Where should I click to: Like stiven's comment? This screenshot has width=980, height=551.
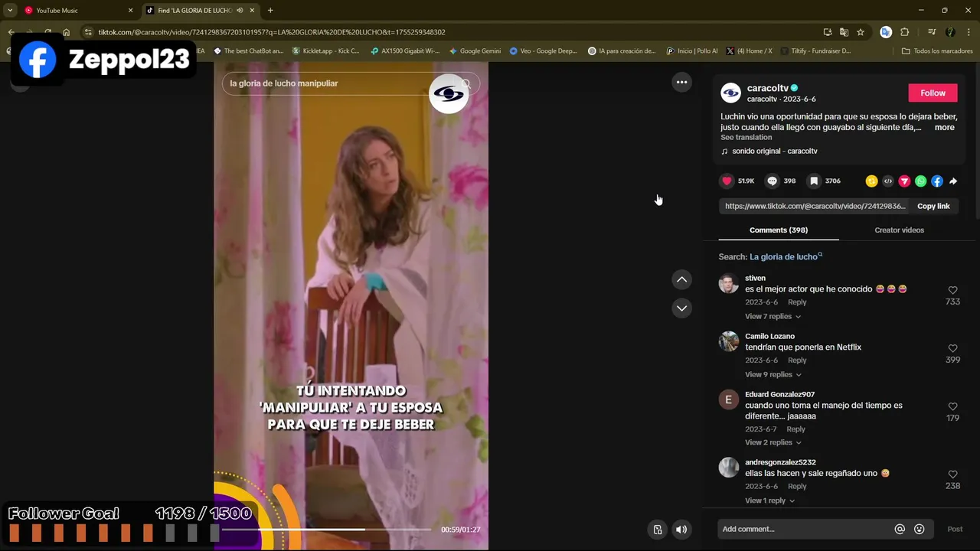pos(952,290)
